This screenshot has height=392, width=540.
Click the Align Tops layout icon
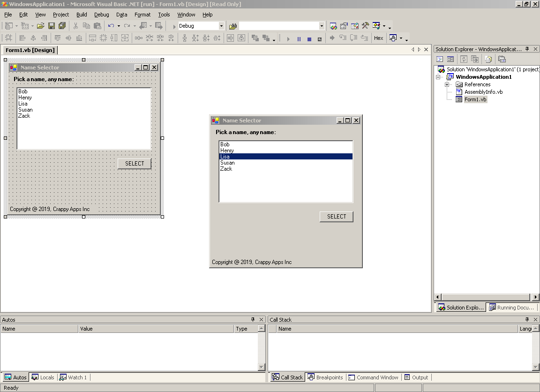[58, 38]
